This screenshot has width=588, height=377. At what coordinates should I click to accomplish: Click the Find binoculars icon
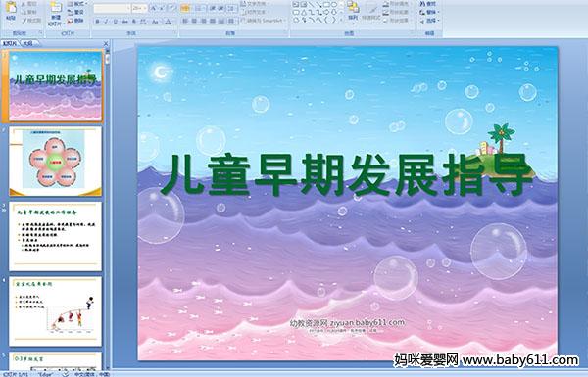point(422,4)
